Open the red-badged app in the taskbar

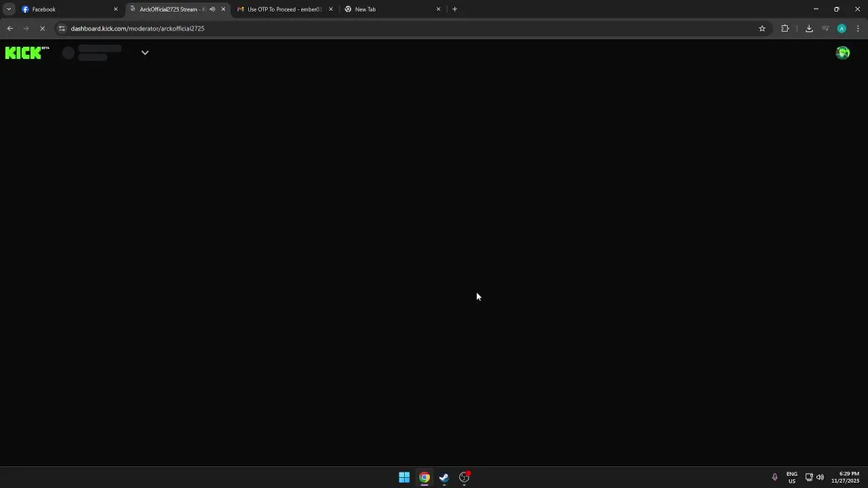(x=465, y=477)
